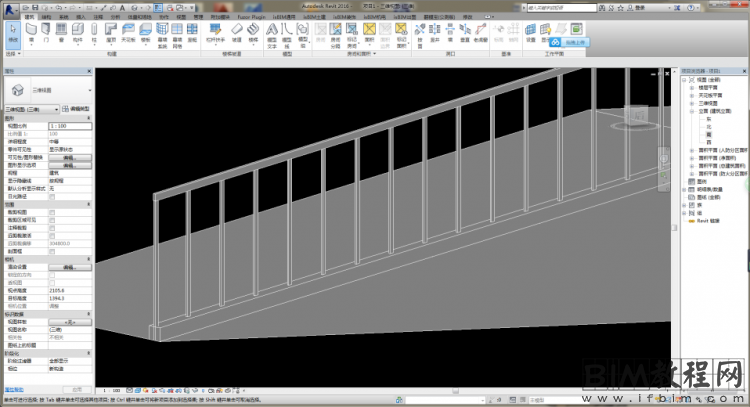Select the Modify (修改) arrow tool
The image size is (750, 407).
pos(13,33)
